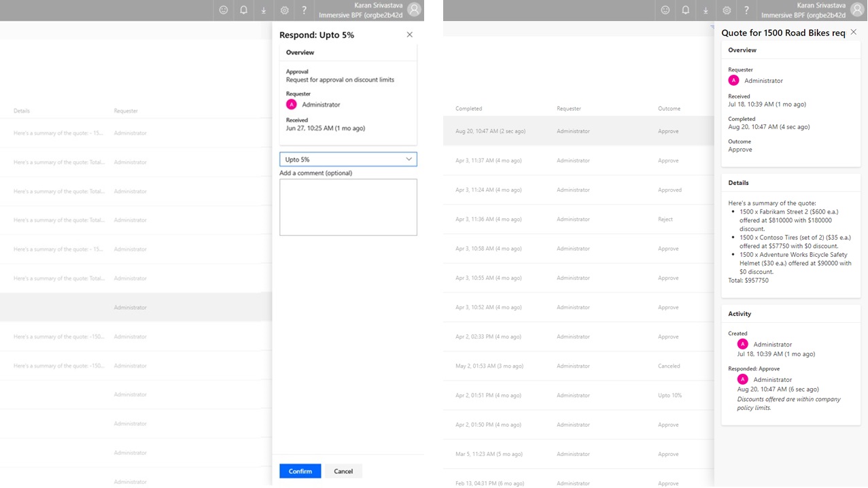Image resolution: width=868 pixels, height=488 pixels.
Task: Click Karan Srivastava's profile avatar
Action: 413,10
